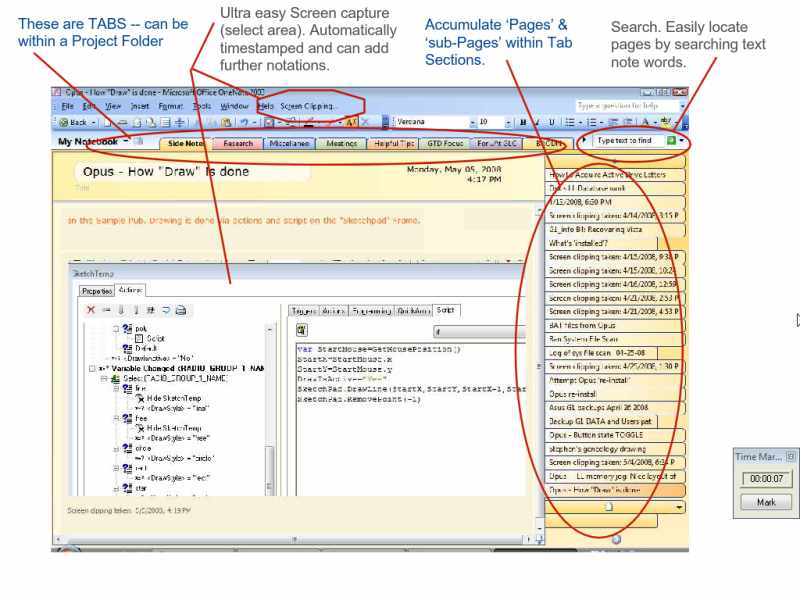Viewport: 800px width, 600px height.
Task: Open the Verdana font name dropdown
Action: (x=472, y=122)
